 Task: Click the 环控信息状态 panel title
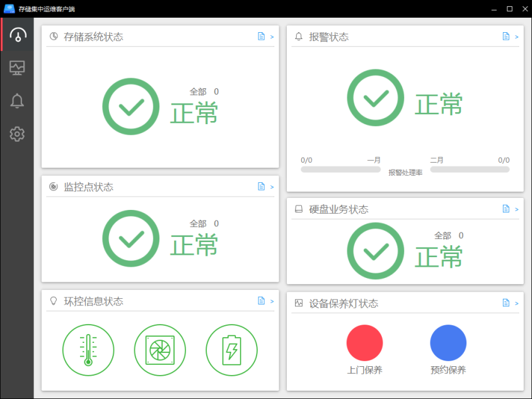point(93,301)
